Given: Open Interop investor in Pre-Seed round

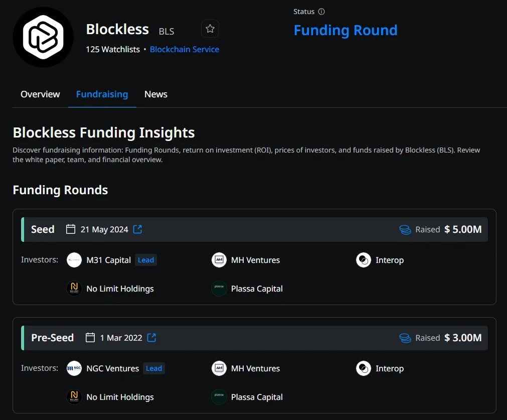Looking at the screenshot, I should pos(390,368).
